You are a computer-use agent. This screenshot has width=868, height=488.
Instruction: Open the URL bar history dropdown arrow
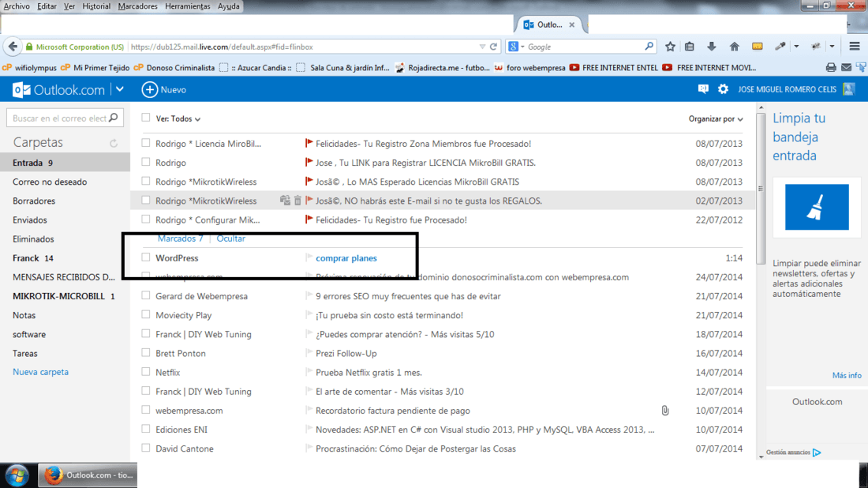(482, 47)
